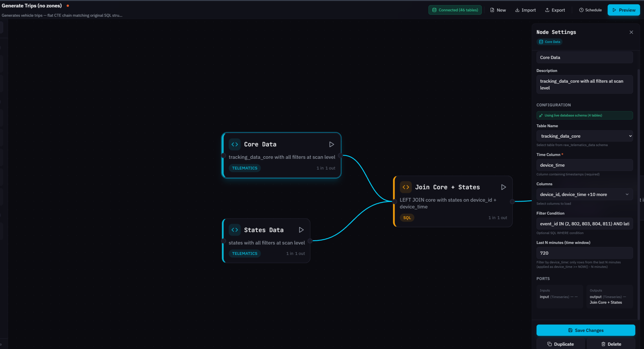Click the Core Data input port

(x=223, y=155)
